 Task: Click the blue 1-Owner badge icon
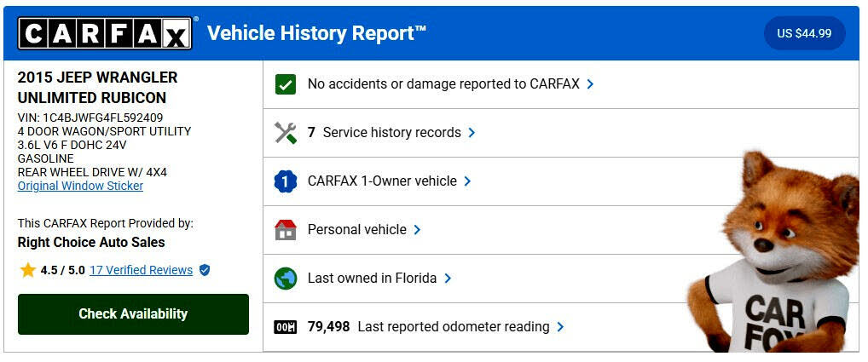[286, 181]
